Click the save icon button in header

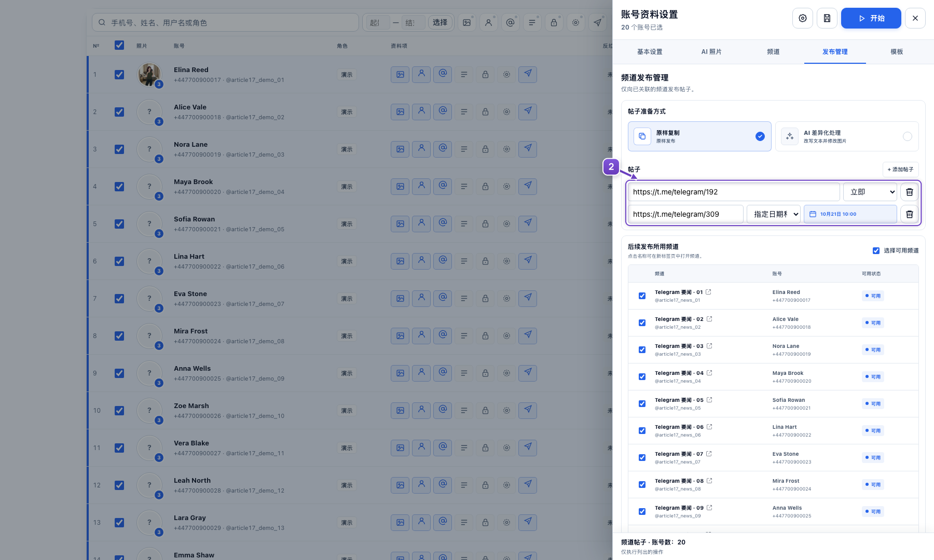[x=827, y=18]
